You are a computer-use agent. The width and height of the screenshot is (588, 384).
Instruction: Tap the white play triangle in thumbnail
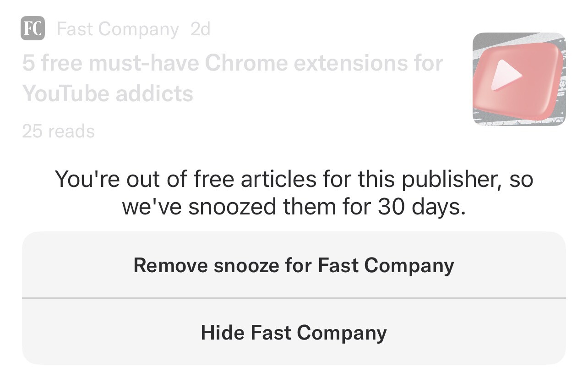[506, 76]
